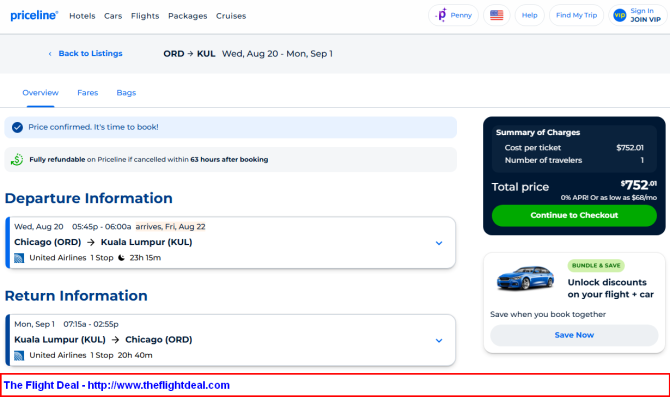Click the overnight moon icon
670x397 pixels.
point(121,258)
